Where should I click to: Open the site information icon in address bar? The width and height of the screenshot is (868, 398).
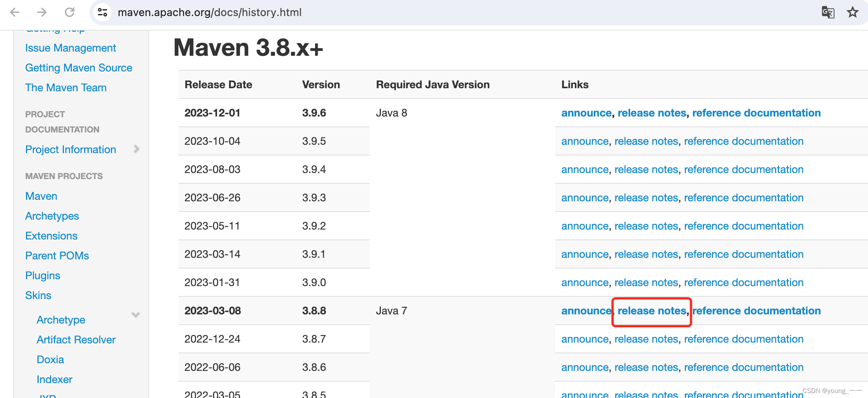pyautogui.click(x=102, y=12)
